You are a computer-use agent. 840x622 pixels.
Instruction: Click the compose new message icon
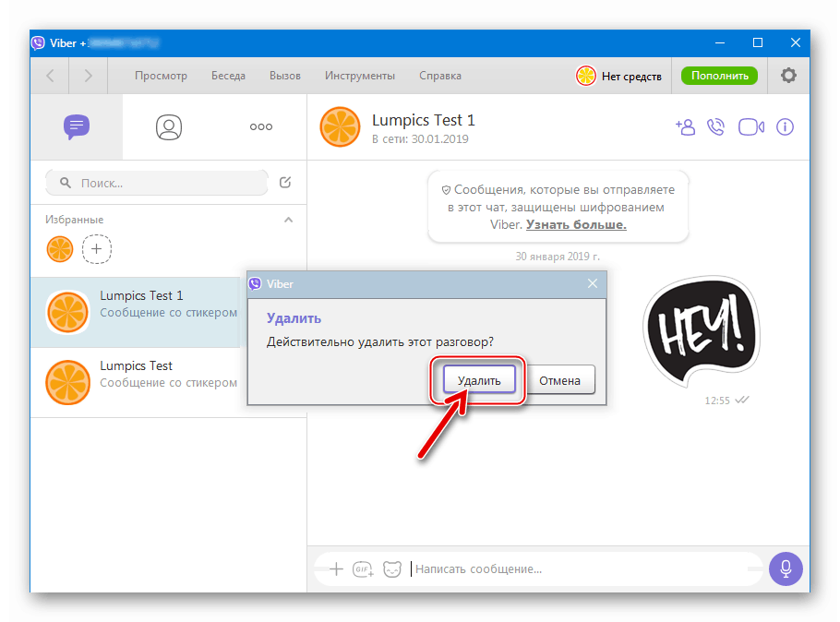tap(285, 183)
